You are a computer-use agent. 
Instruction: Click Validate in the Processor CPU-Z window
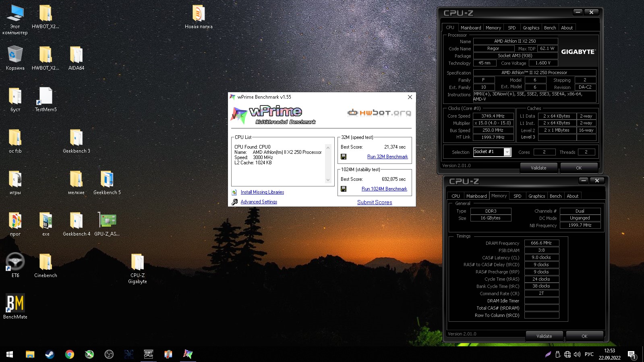tap(538, 168)
